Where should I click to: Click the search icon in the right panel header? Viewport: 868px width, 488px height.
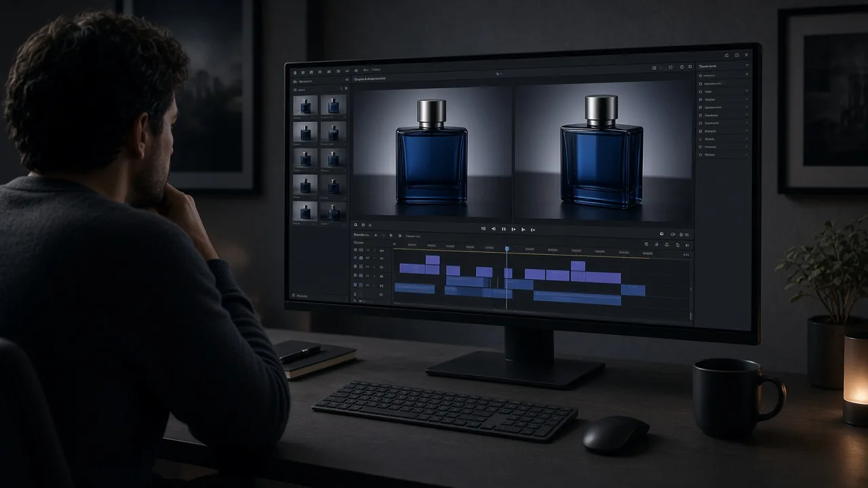(747, 74)
